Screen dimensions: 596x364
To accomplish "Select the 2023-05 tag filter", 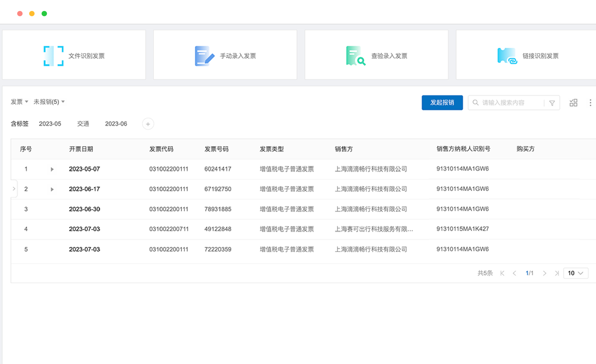I will coord(50,124).
